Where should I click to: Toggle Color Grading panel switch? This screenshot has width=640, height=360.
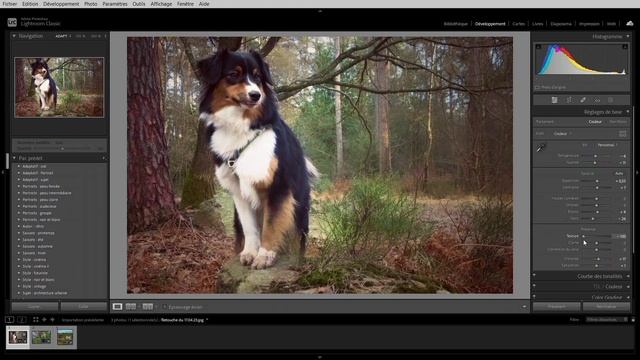pos(534,297)
